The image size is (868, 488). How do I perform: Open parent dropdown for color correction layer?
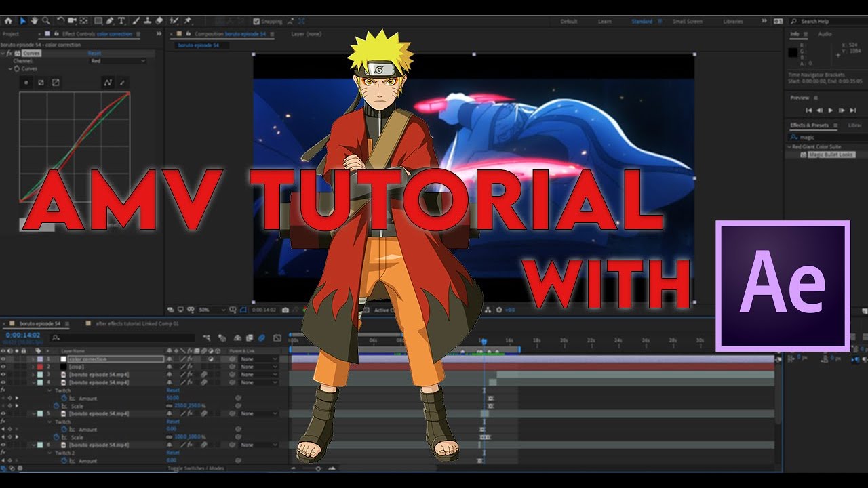258,359
